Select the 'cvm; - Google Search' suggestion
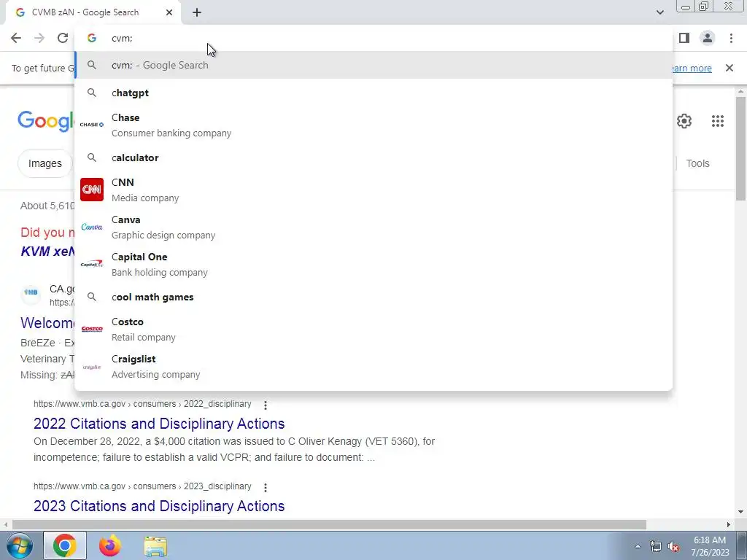This screenshot has height=560, width=747. tap(373, 65)
